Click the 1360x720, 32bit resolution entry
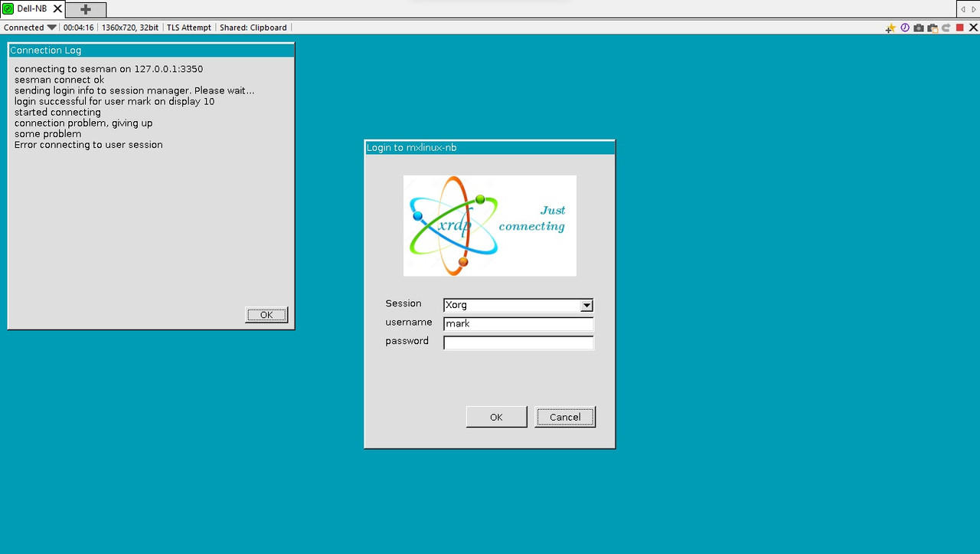 click(x=130, y=28)
